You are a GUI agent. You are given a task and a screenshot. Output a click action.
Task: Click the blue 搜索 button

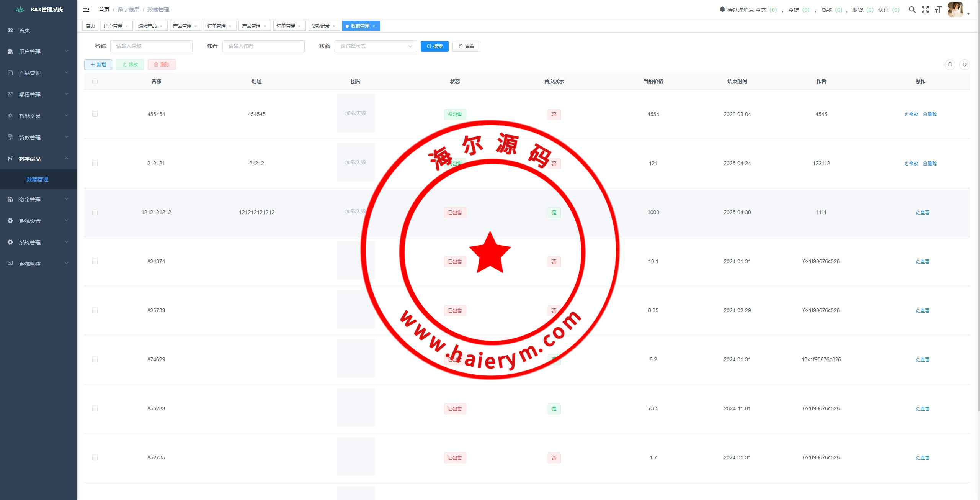[x=434, y=46]
